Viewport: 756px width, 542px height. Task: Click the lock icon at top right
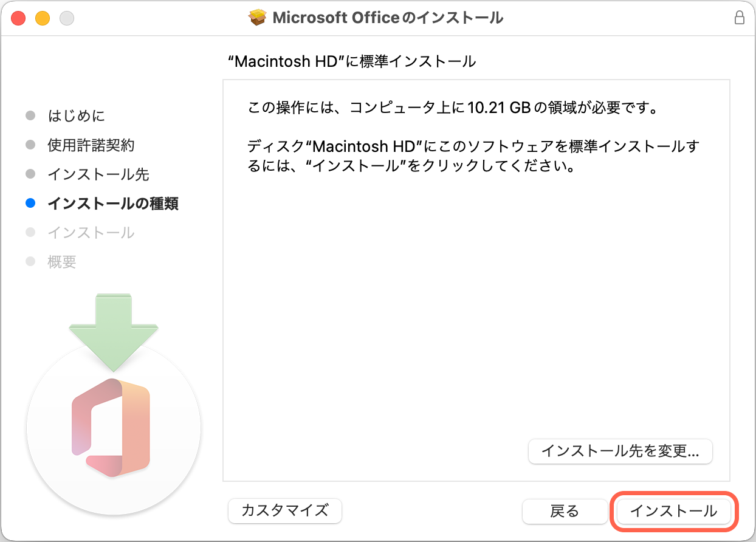740,18
